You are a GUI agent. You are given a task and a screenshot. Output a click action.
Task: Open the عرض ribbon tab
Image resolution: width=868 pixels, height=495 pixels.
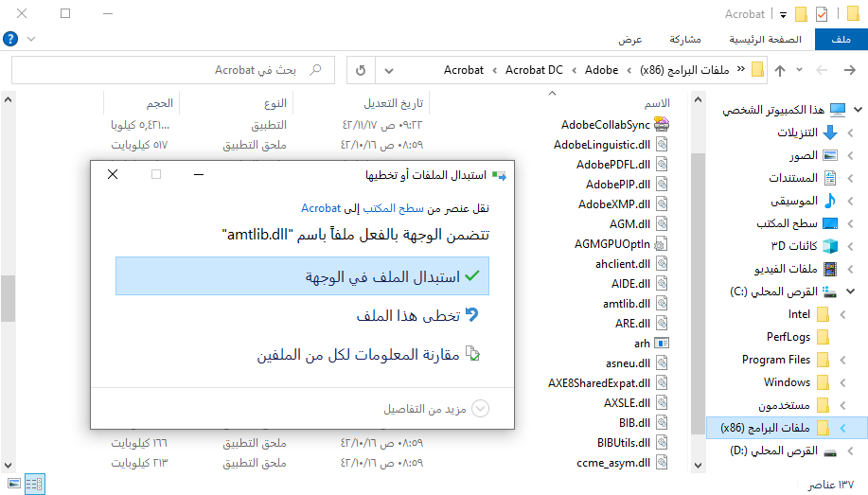point(630,40)
